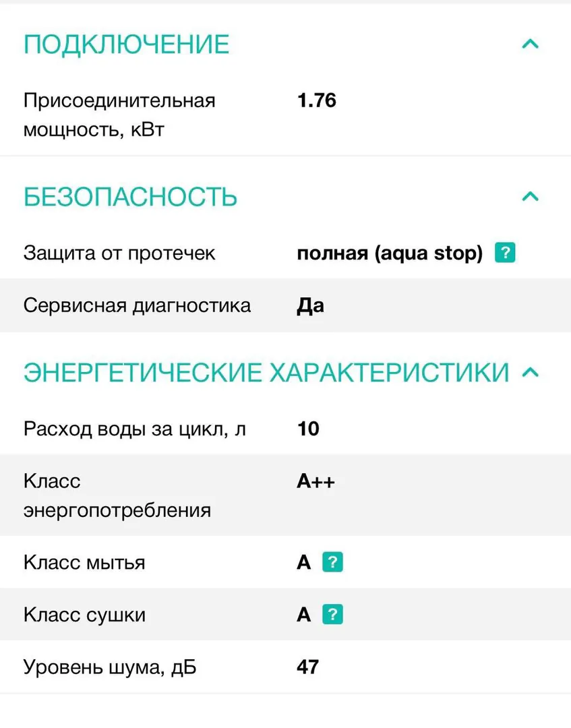Select the ПОДКЛЮЧЕНИЕ section heading
The width and height of the screenshot is (571, 728).
(x=126, y=44)
